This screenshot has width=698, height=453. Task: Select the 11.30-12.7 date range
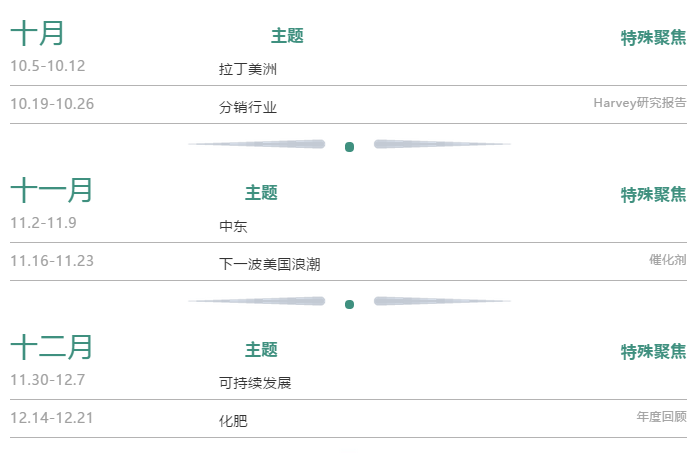pyautogui.click(x=47, y=379)
